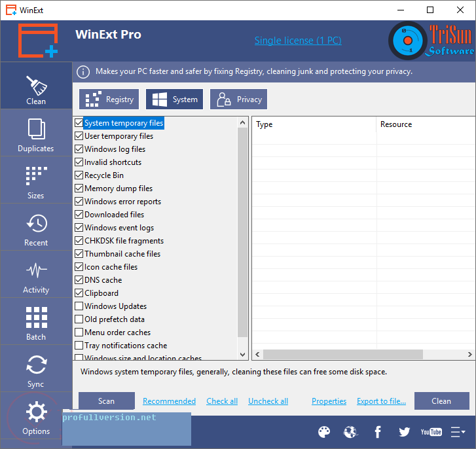Click the Recommended link

pyautogui.click(x=169, y=401)
